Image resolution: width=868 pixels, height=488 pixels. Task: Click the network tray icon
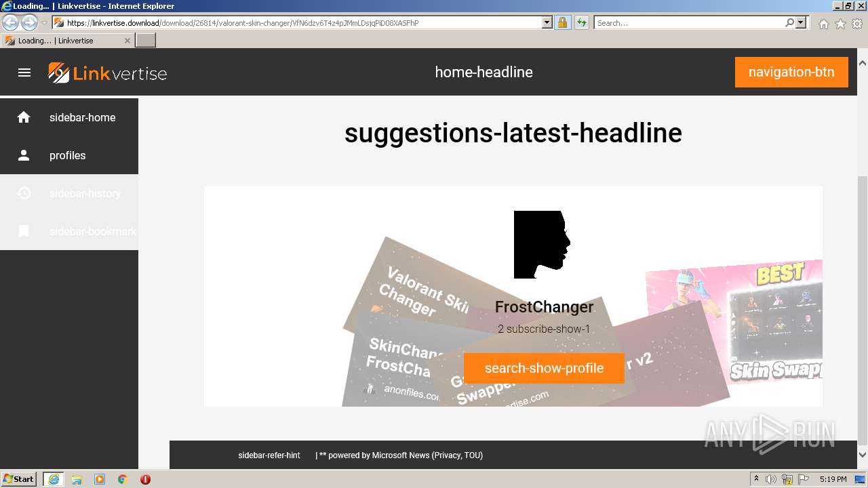click(x=787, y=479)
